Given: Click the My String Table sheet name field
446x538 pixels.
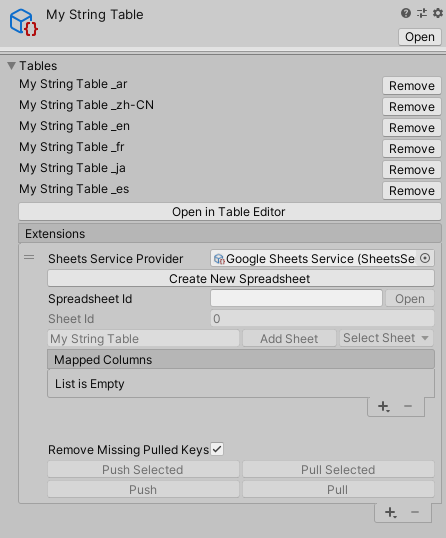Looking at the screenshot, I should (143, 338).
